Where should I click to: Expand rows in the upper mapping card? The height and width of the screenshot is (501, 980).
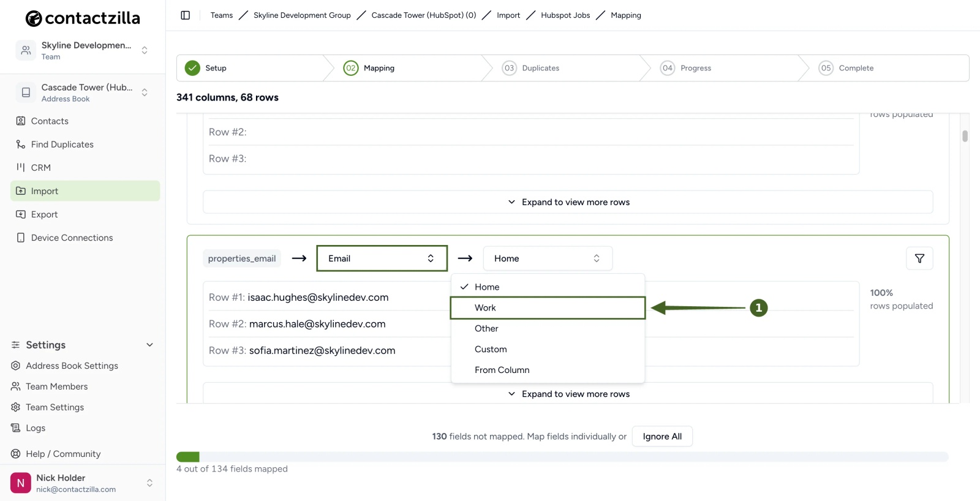(568, 202)
